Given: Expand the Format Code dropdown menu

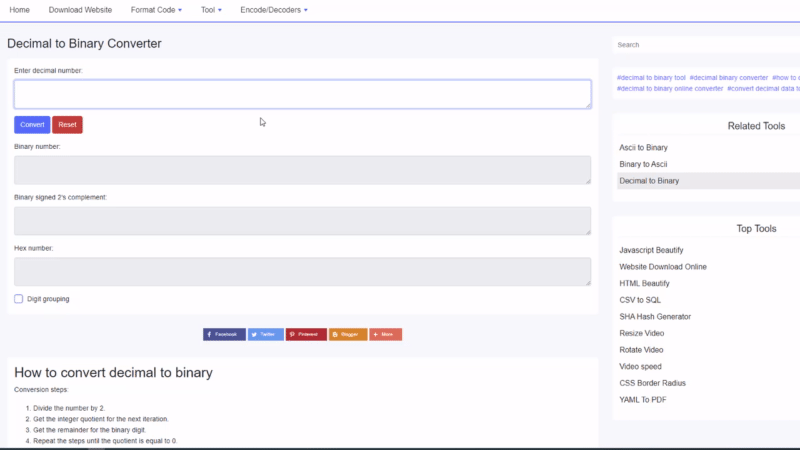Looking at the screenshot, I should tap(156, 10).
